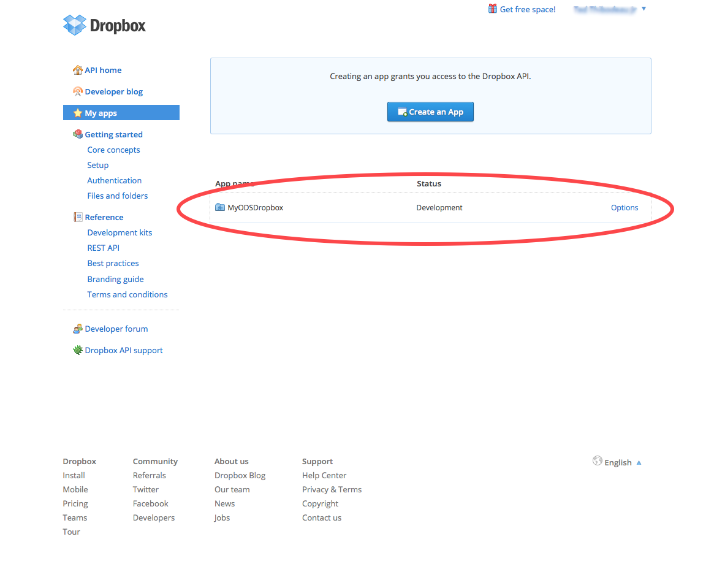714x588 pixels.
Task: Click the MyODSDropbox app folder icon
Action: [220, 207]
